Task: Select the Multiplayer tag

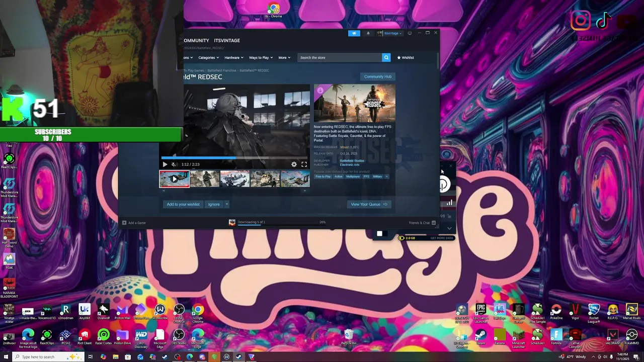Action: point(353,176)
